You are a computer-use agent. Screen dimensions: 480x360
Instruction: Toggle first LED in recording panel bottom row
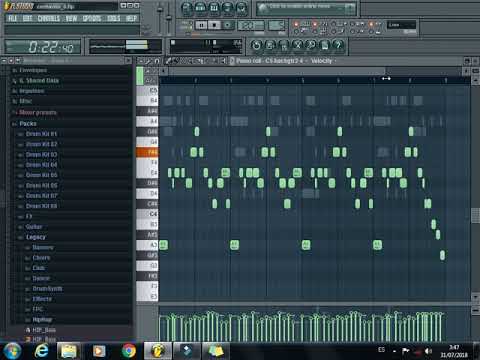pos(295,32)
